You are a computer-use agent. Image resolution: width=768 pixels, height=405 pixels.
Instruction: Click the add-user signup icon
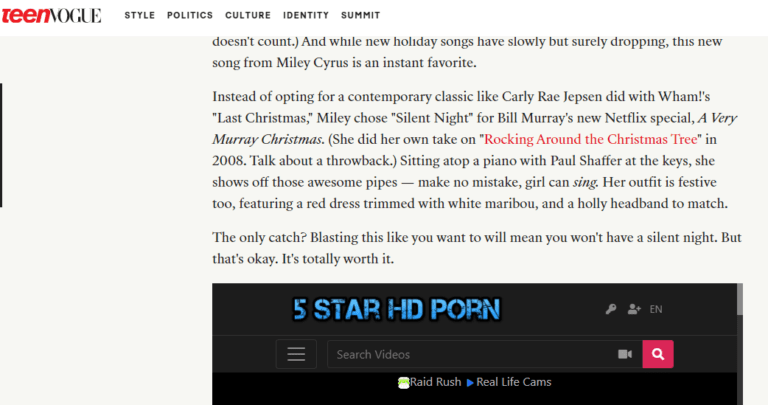pyautogui.click(x=634, y=309)
